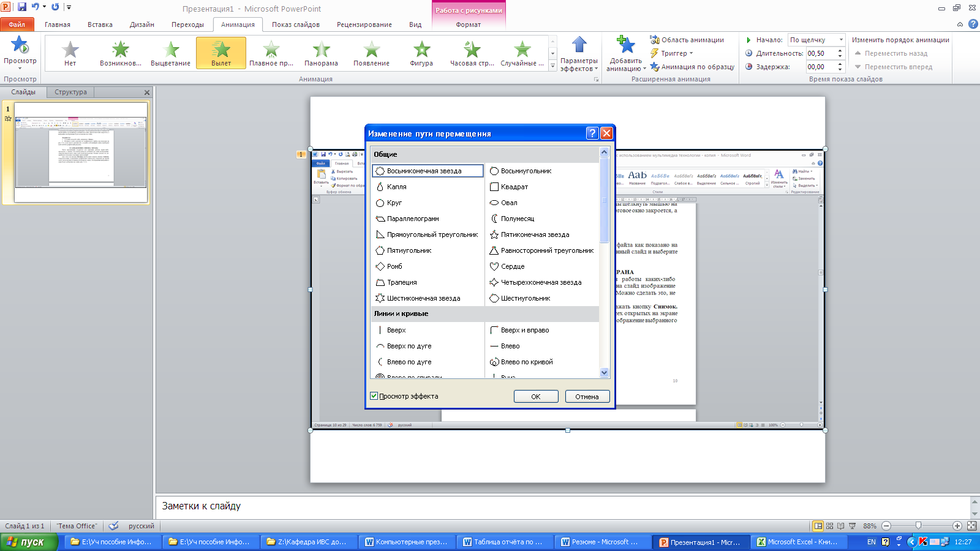Open the Файл tab
Image resolution: width=980 pixels, height=551 pixels.
click(x=17, y=24)
